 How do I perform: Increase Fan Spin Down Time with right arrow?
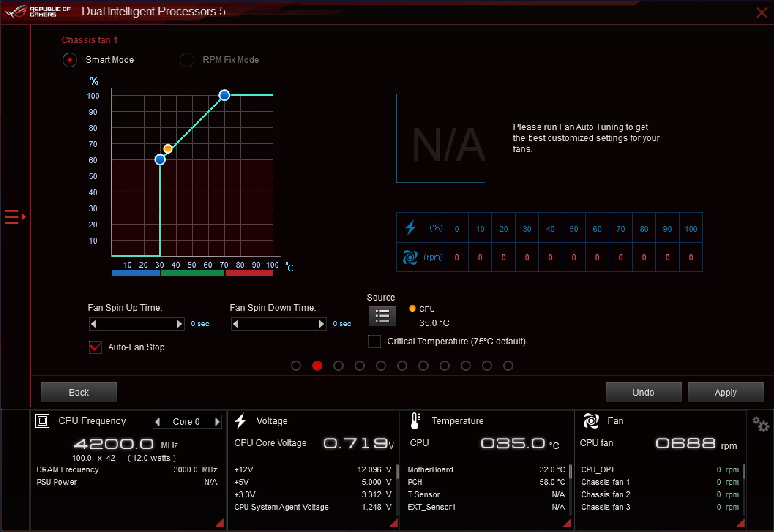pos(321,324)
